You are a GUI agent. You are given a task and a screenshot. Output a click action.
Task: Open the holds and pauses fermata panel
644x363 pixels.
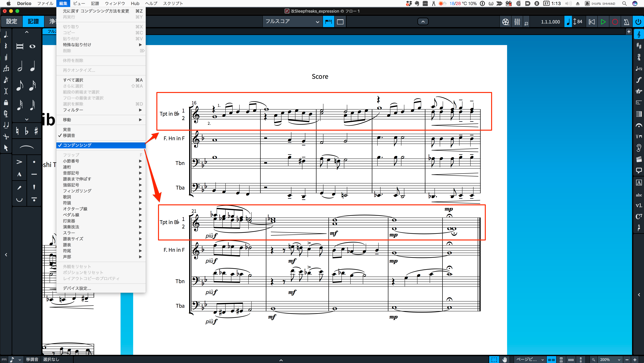(639, 126)
